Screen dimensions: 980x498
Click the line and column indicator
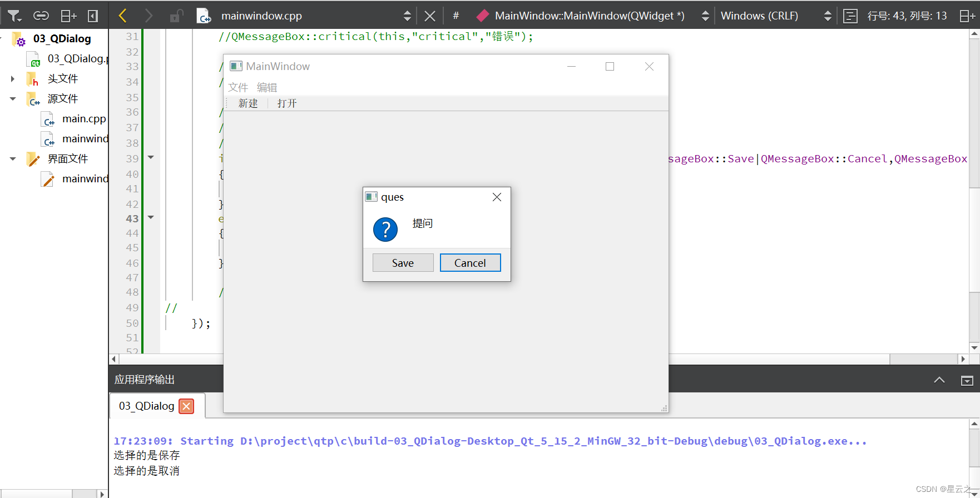click(x=907, y=16)
